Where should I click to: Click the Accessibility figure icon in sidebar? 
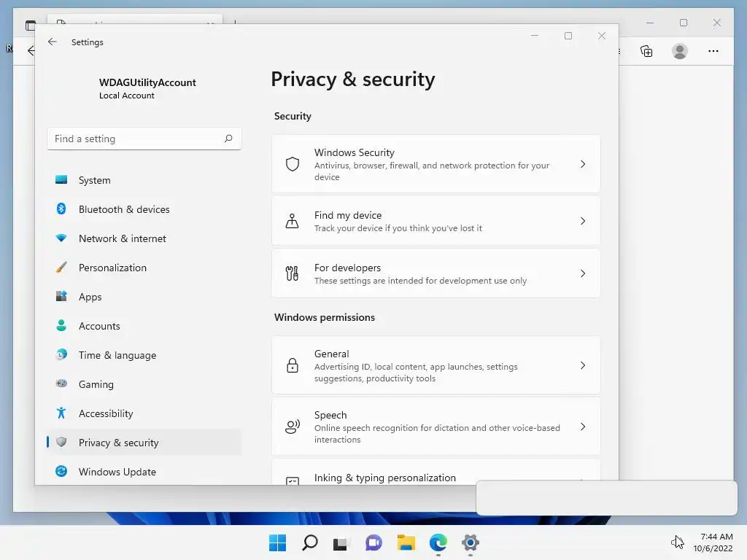click(61, 413)
